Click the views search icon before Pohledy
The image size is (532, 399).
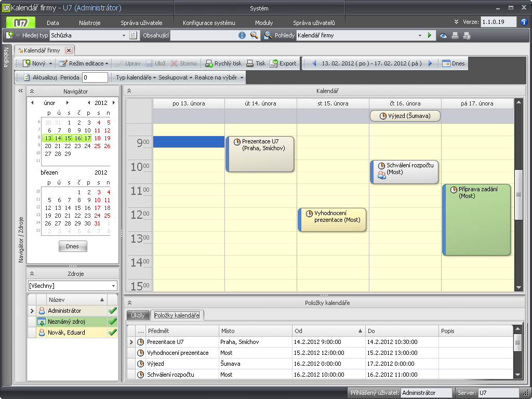(268, 35)
